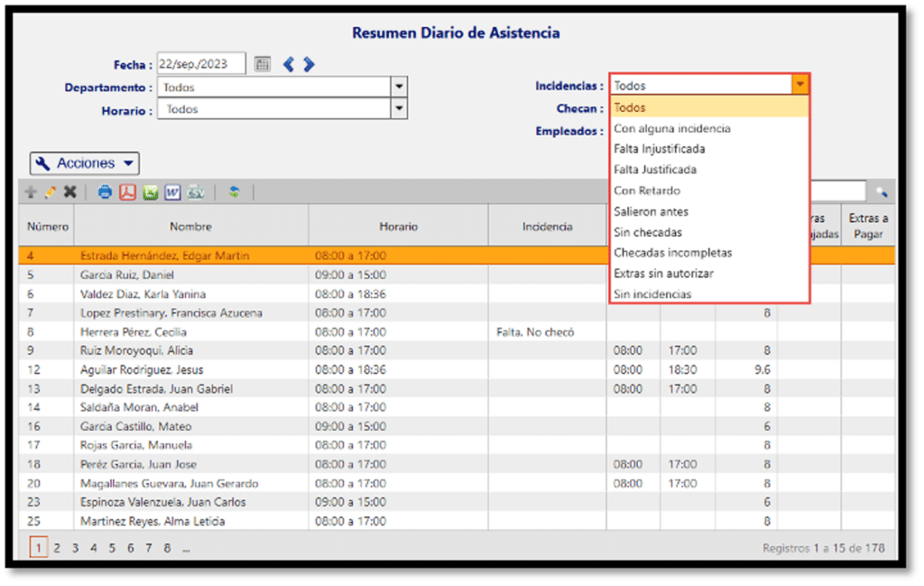Print the attendance report
The width and height of the screenshot is (924, 586).
(x=105, y=192)
